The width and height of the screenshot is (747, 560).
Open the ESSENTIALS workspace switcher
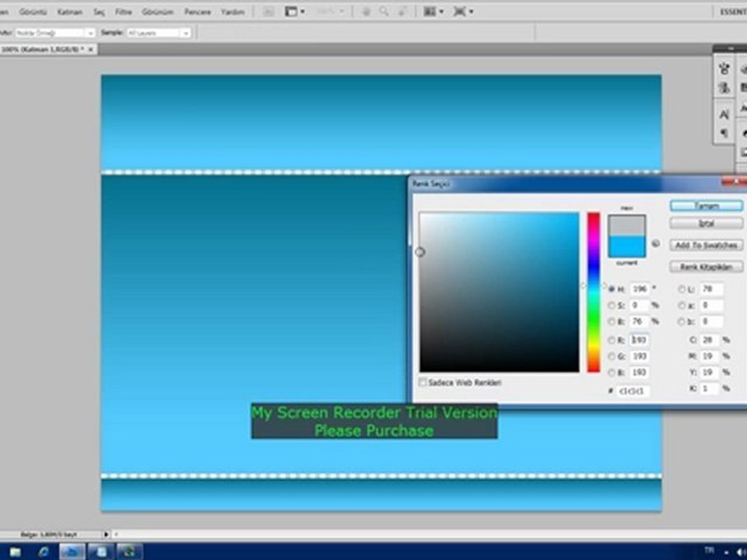point(734,12)
